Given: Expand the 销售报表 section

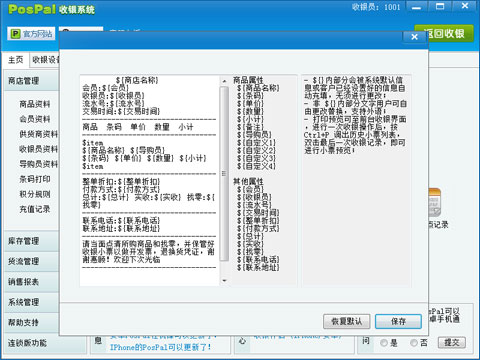Looking at the screenshot, I should 32,282.
